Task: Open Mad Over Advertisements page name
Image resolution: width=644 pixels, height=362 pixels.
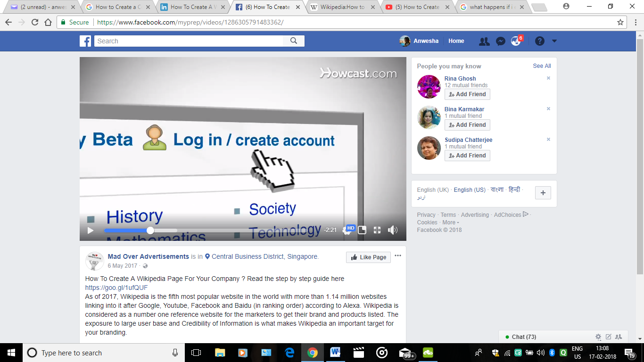Action: pos(148,256)
